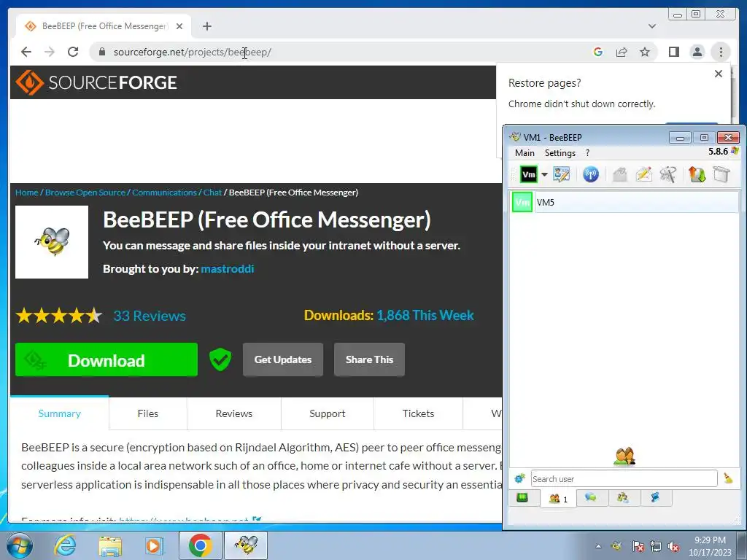Click the green Download button on SourceForge
The height and width of the screenshot is (560, 747).
click(107, 360)
